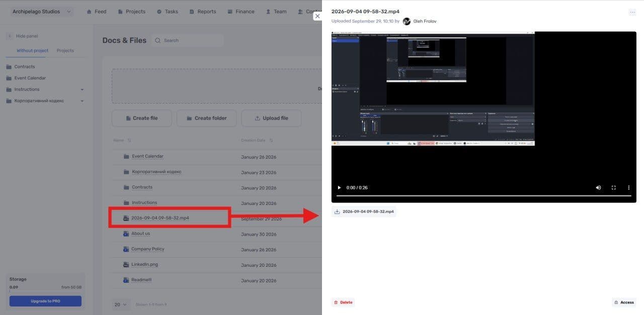This screenshot has height=315, width=644.
Task: Open Readme!!! document
Action: click(x=141, y=280)
